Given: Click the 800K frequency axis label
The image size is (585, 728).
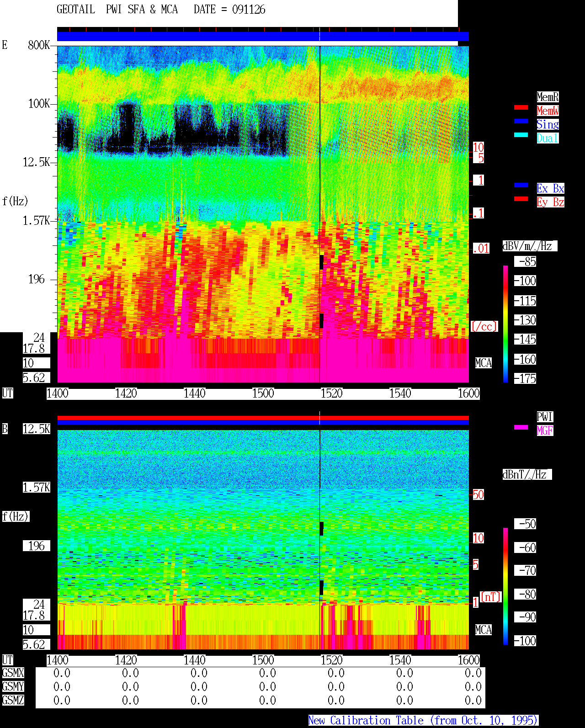Looking at the screenshot, I should tap(39, 45).
